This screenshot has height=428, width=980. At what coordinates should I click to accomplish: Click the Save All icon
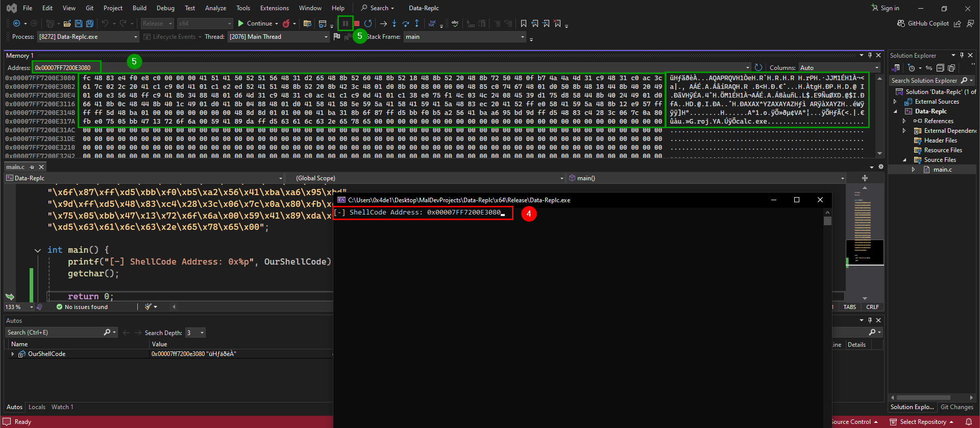(90, 23)
